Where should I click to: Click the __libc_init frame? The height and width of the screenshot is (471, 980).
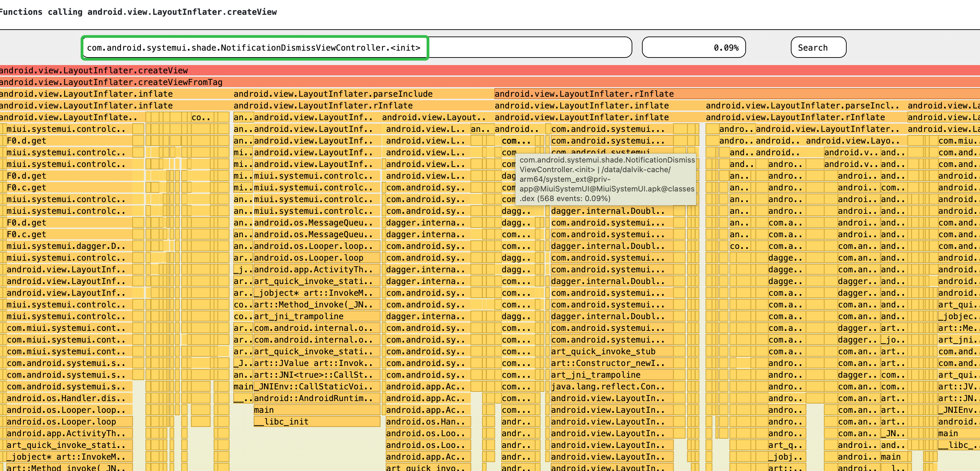(x=317, y=421)
